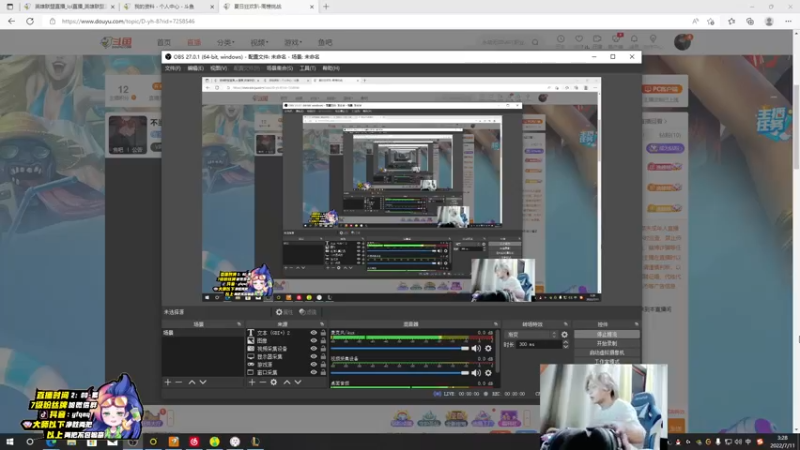Open Douyu favorites heart icon
Viewport: 800px width, 450px height.
pos(579,39)
